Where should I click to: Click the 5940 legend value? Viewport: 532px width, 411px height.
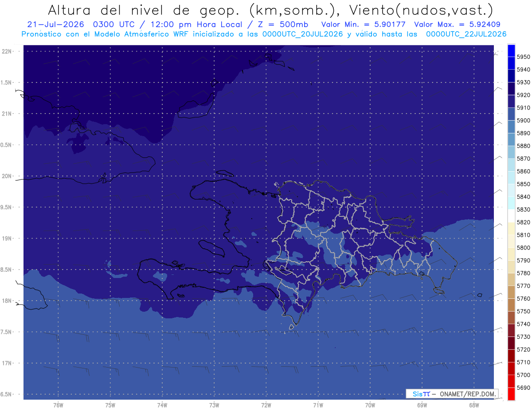523,70
